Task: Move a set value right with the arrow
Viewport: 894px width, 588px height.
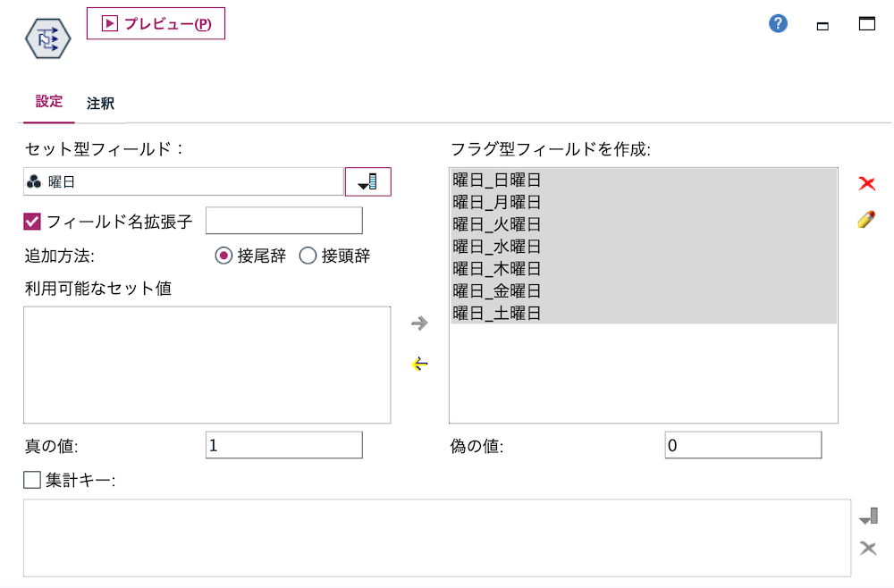Action: (419, 323)
